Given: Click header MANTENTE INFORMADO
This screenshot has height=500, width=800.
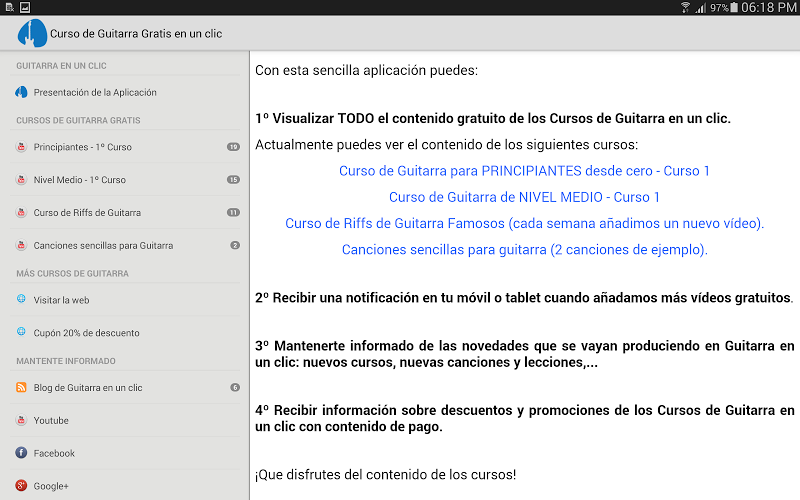Looking at the screenshot, I should point(66,361).
